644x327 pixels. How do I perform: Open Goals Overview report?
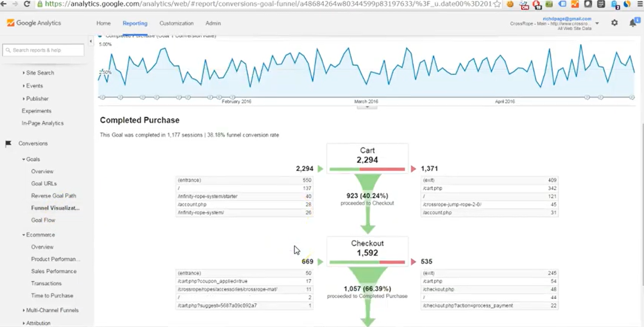42,171
